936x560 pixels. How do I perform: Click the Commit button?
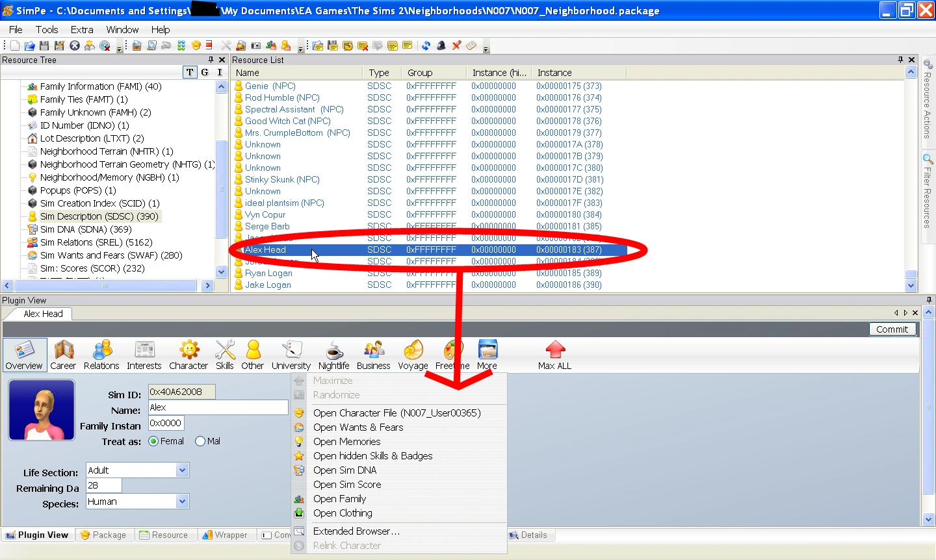(x=892, y=329)
